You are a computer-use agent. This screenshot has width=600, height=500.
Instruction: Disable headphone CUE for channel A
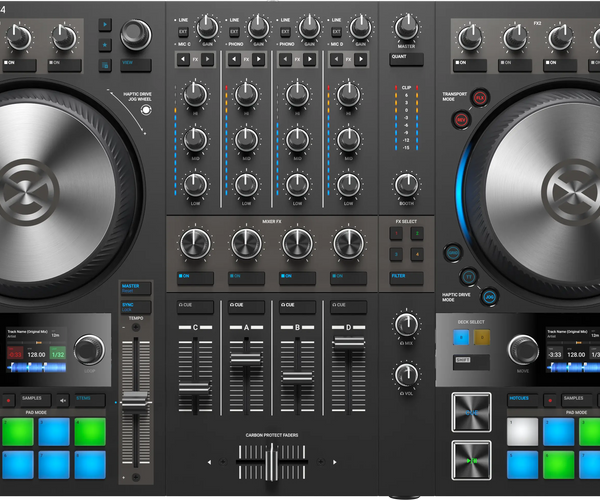pyautogui.click(x=246, y=307)
